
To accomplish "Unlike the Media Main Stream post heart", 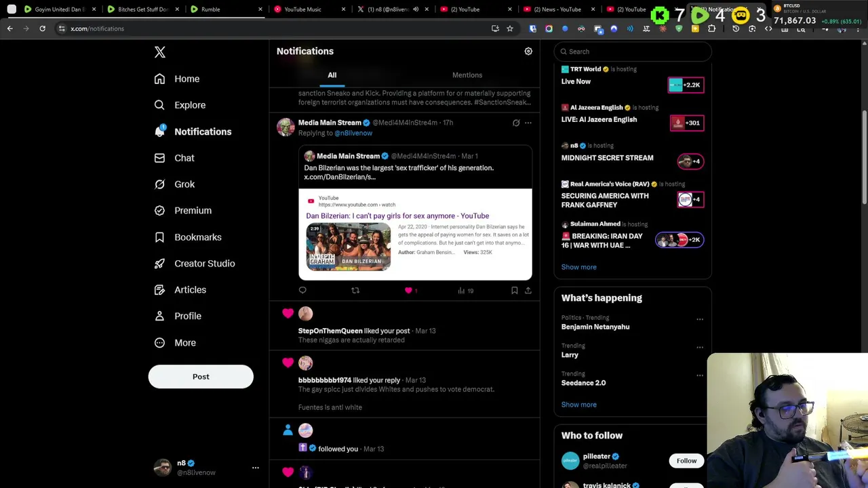I will pos(408,290).
